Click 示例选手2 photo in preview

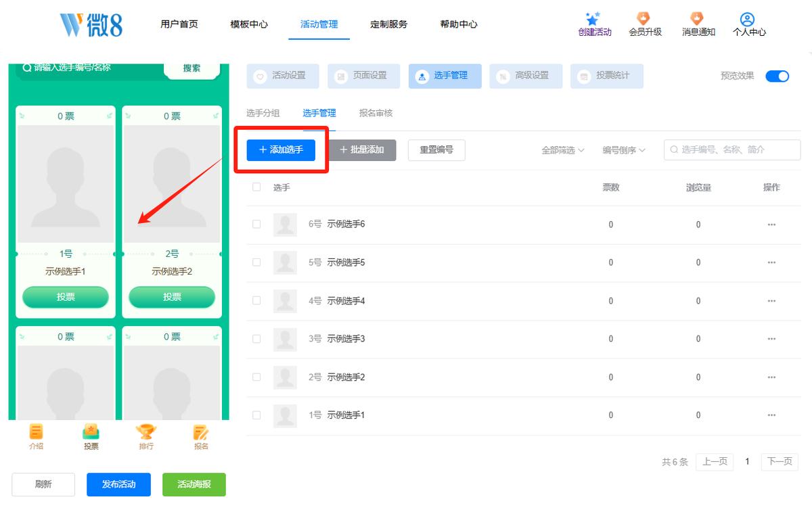(172, 184)
